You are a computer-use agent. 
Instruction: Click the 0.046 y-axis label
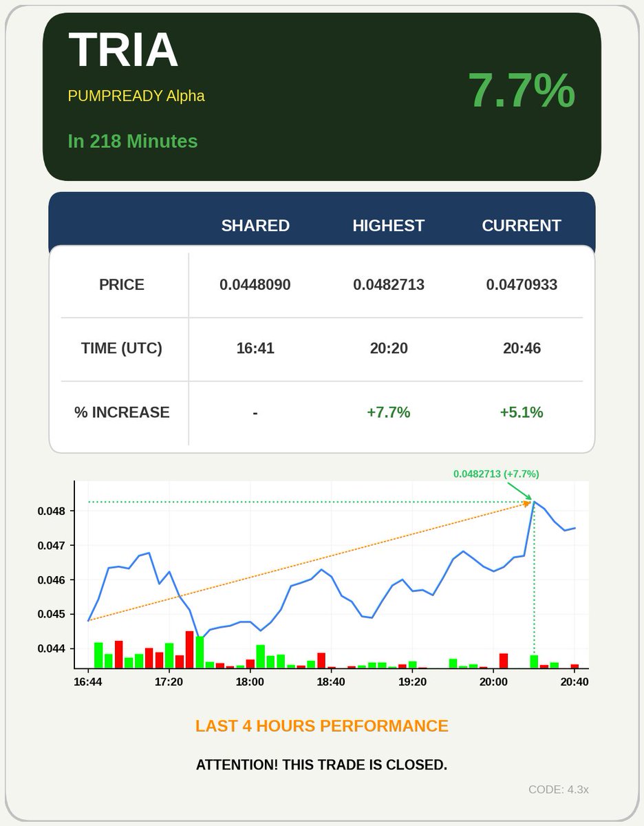[x=52, y=580]
